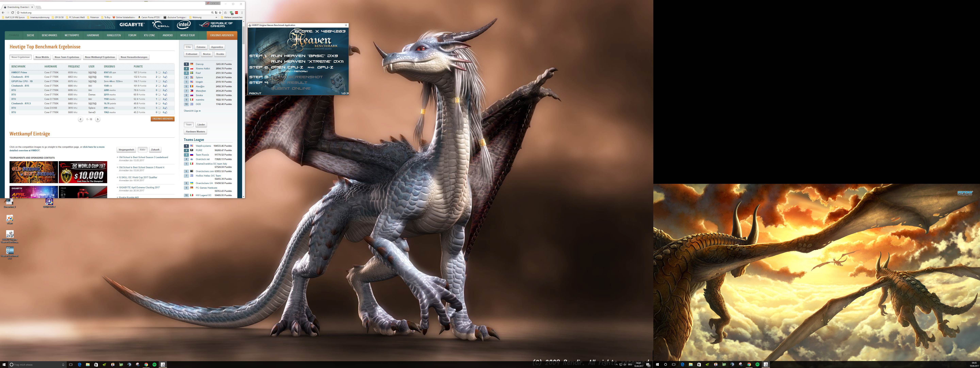980x368 pixels.
Task: Switch ranking to Länder
Action: (201, 125)
